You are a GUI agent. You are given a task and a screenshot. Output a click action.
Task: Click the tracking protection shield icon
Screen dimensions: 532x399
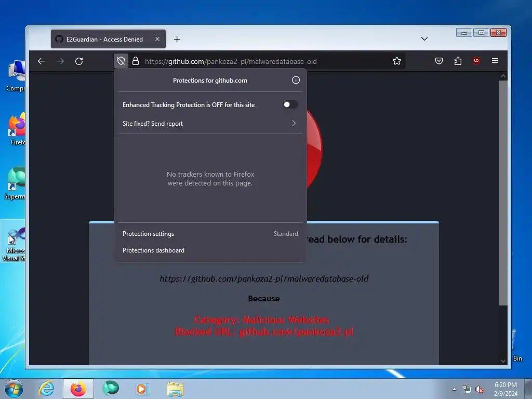click(121, 61)
